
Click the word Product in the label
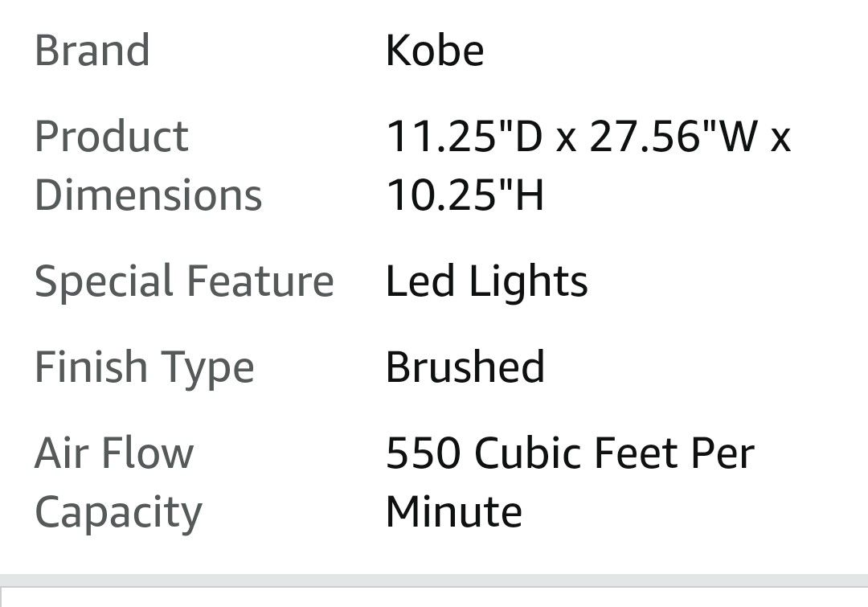click(112, 136)
